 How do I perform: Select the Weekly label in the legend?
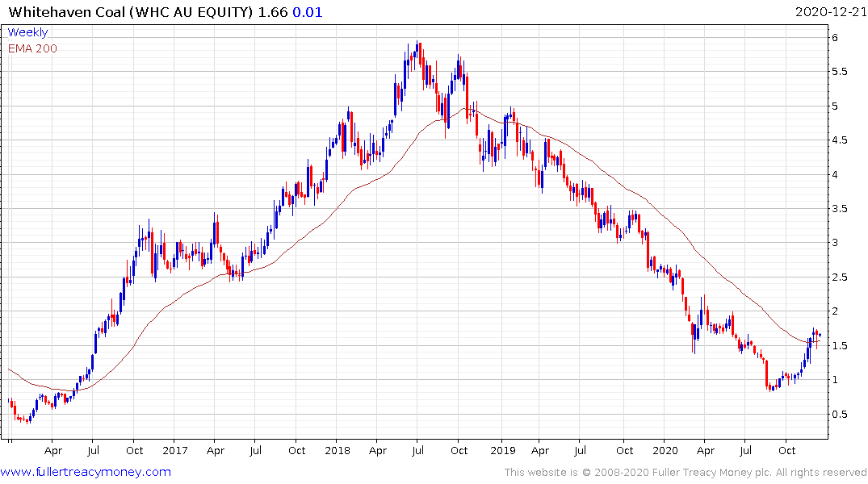coord(27,32)
